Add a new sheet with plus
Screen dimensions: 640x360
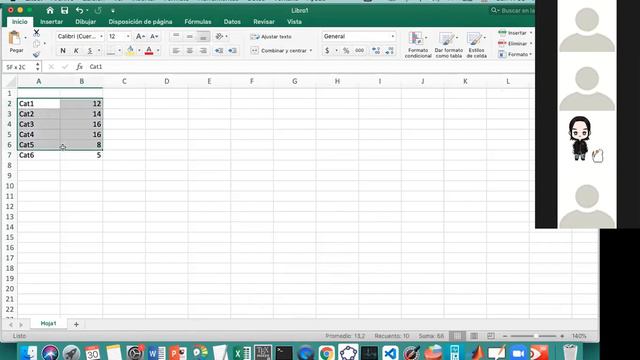[x=76, y=324]
